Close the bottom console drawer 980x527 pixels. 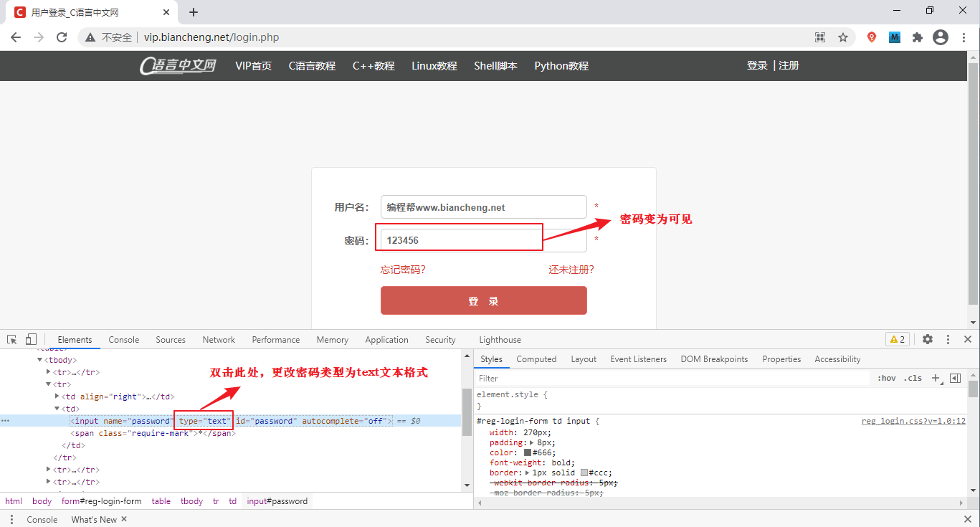968,519
